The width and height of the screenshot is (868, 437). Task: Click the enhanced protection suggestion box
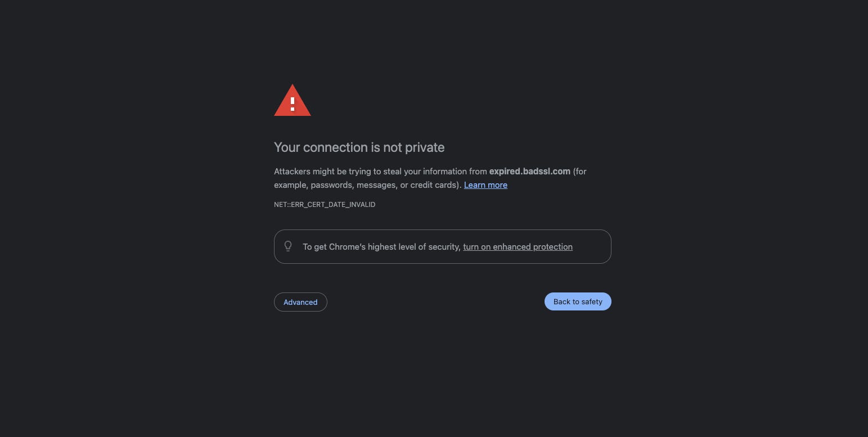(443, 246)
